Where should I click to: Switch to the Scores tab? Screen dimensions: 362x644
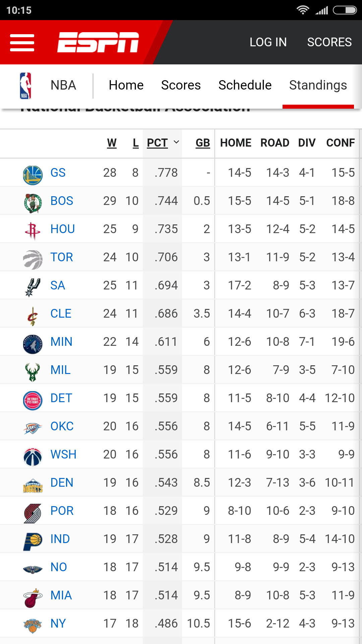point(181,85)
